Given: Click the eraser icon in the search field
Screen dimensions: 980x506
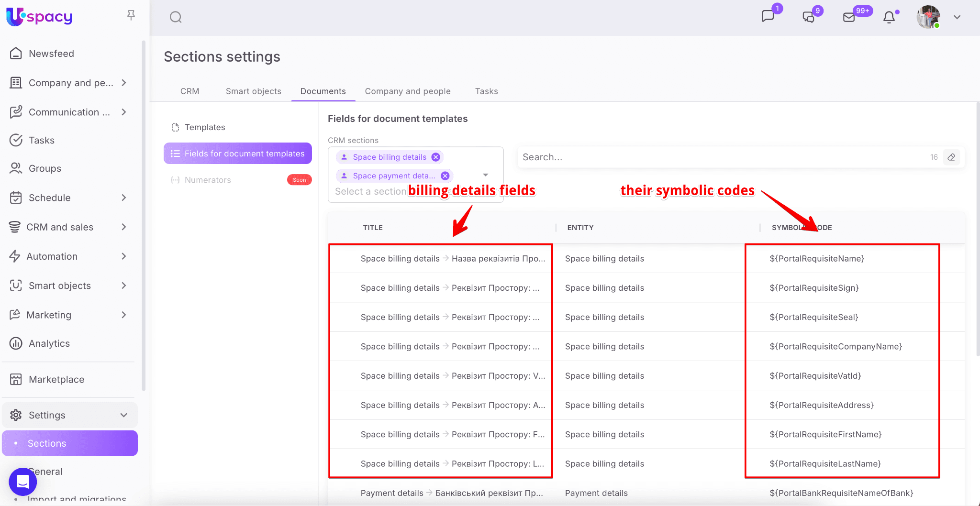Looking at the screenshot, I should [x=951, y=157].
